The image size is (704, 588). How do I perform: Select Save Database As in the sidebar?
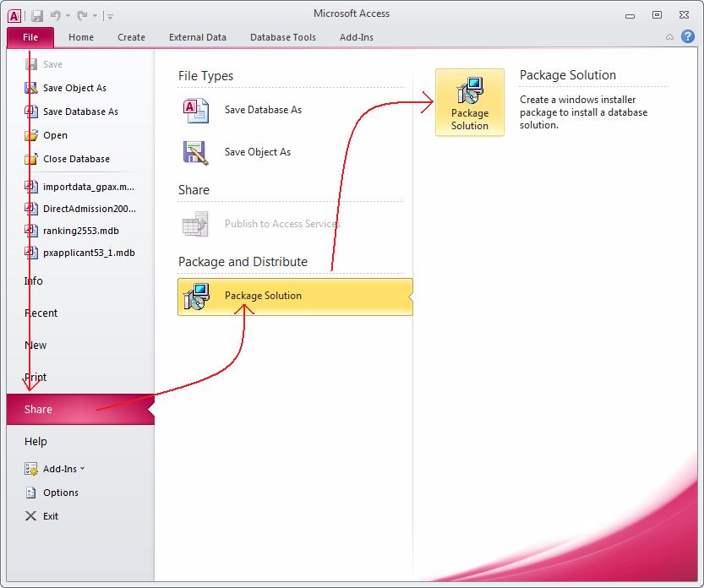point(80,112)
